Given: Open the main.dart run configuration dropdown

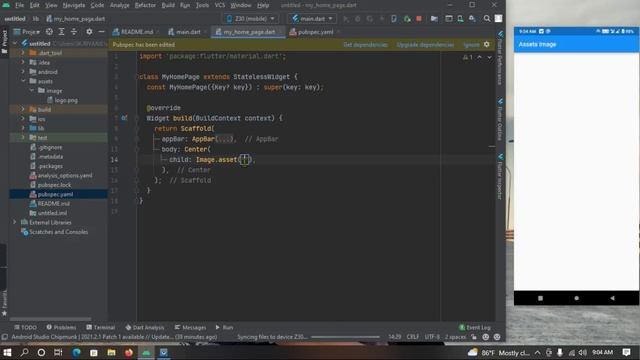Looking at the screenshot, I should coord(312,19).
